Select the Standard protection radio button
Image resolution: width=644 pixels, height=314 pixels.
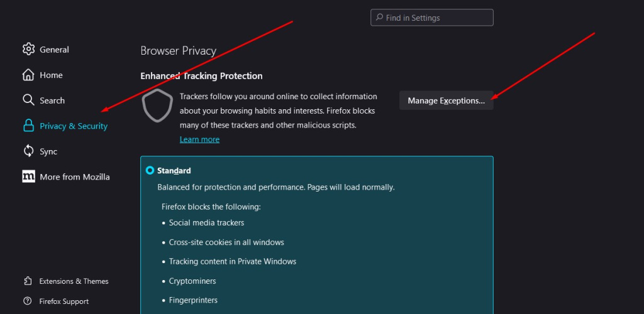[150, 170]
